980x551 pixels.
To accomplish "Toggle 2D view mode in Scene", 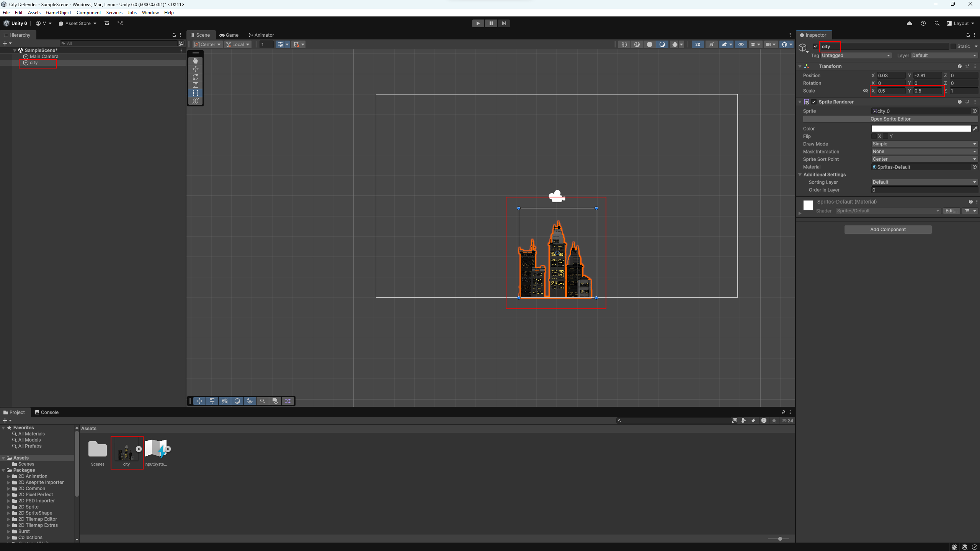I will point(697,44).
